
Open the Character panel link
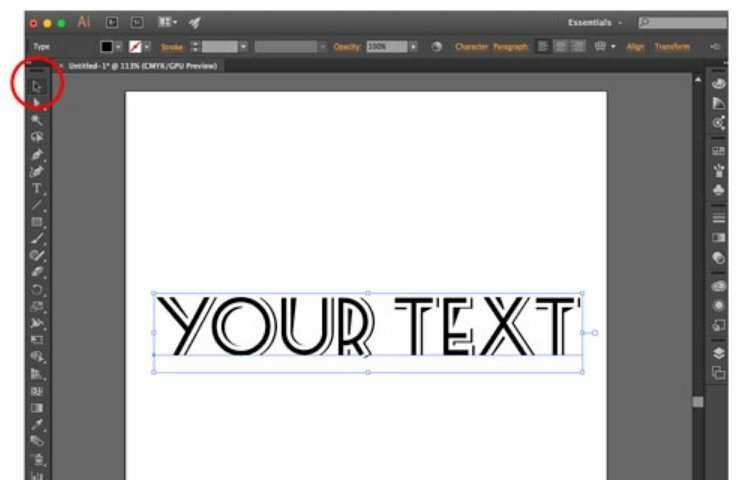(471, 47)
